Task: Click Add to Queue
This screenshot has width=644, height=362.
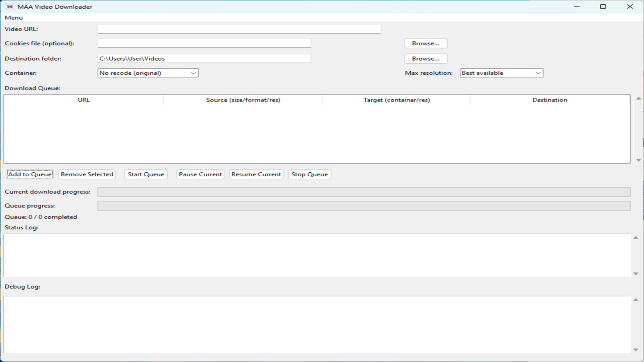Action: (x=30, y=174)
